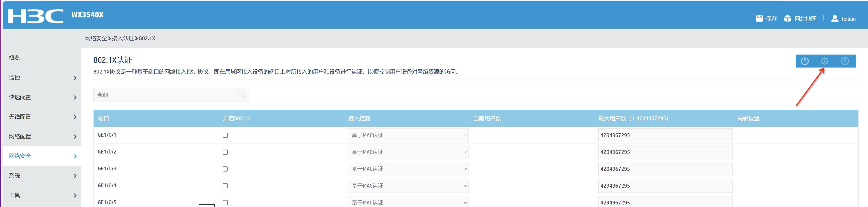Expand the 工具 menu chevron
The image size is (868, 207).
point(75,196)
